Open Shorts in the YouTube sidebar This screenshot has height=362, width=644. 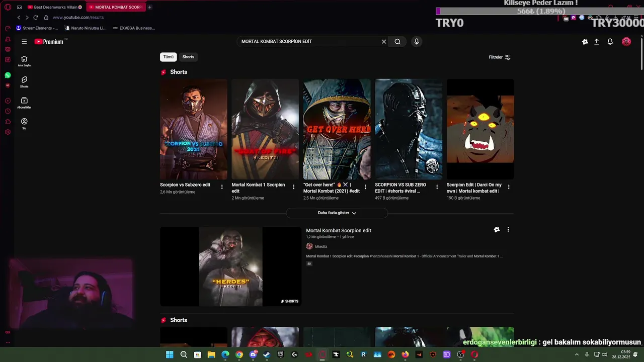(24, 82)
